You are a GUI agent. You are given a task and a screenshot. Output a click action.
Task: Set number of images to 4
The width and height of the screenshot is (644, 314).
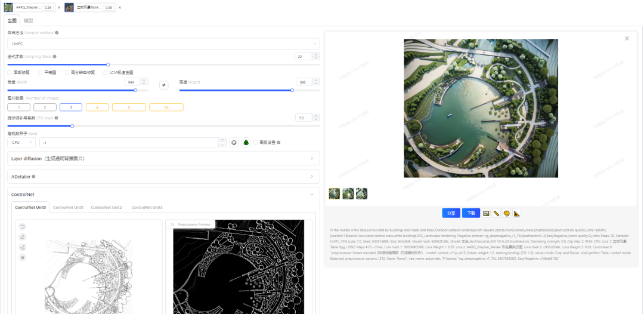click(x=97, y=107)
